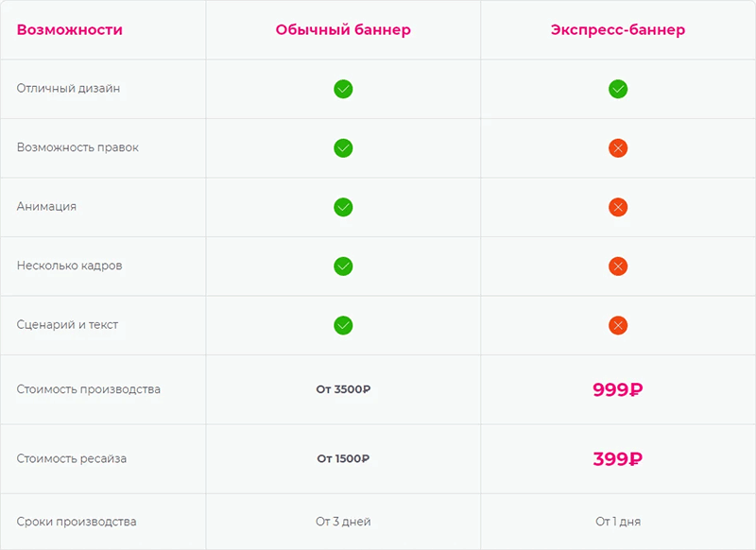The width and height of the screenshot is (756, 550).
Task: Click red cross in Сценарий и текст row
Action: (618, 325)
